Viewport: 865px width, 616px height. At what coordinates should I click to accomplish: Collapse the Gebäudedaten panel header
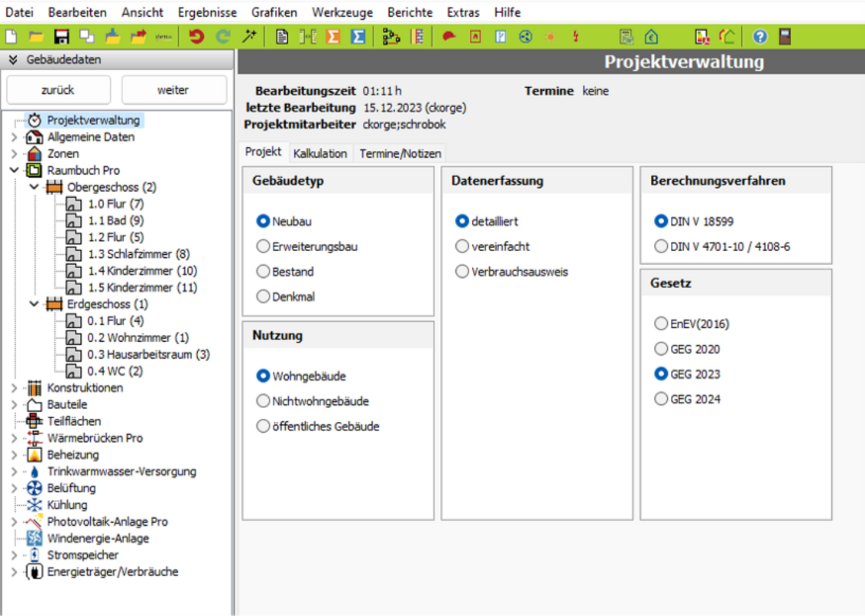coord(13,60)
